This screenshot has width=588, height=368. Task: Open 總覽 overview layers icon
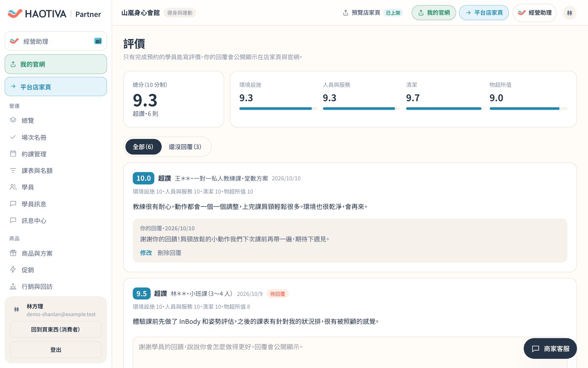(13, 120)
